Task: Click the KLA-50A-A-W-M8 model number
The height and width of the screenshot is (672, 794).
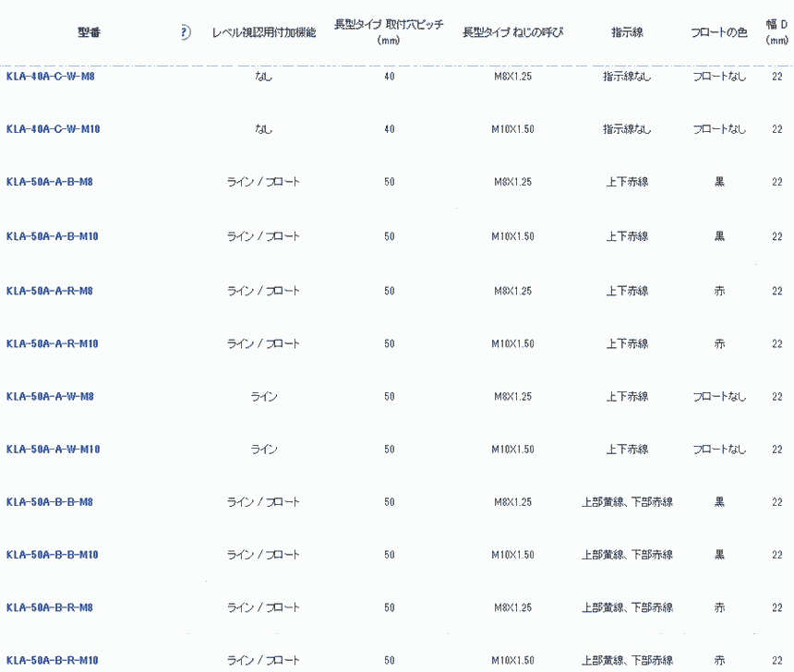Action: (x=50, y=396)
